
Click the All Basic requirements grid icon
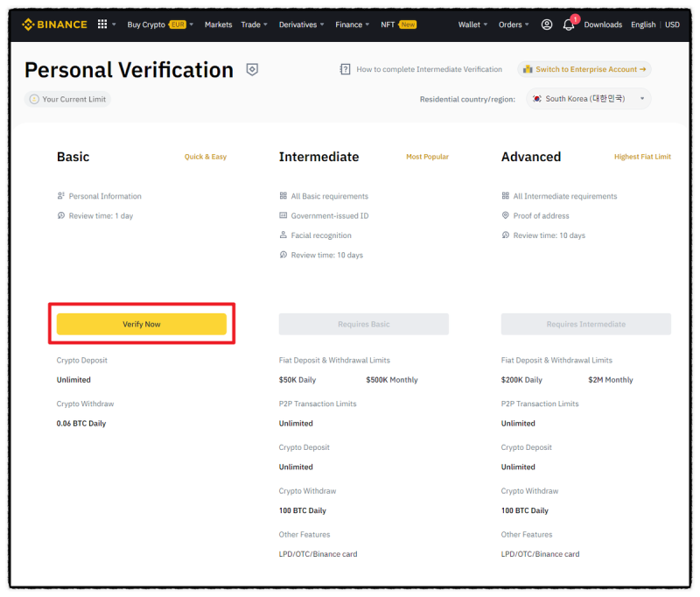pyautogui.click(x=283, y=195)
